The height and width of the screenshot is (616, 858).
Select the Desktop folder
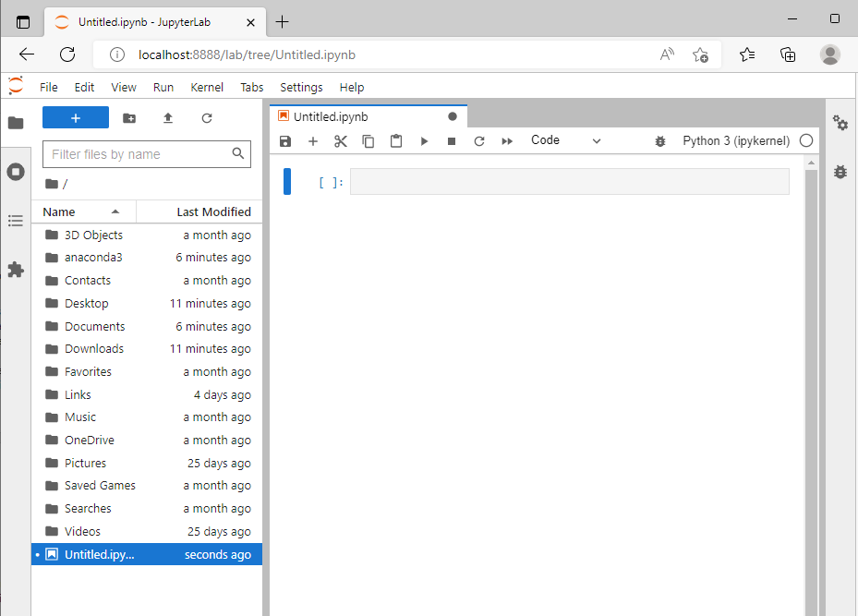[x=147, y=303]
